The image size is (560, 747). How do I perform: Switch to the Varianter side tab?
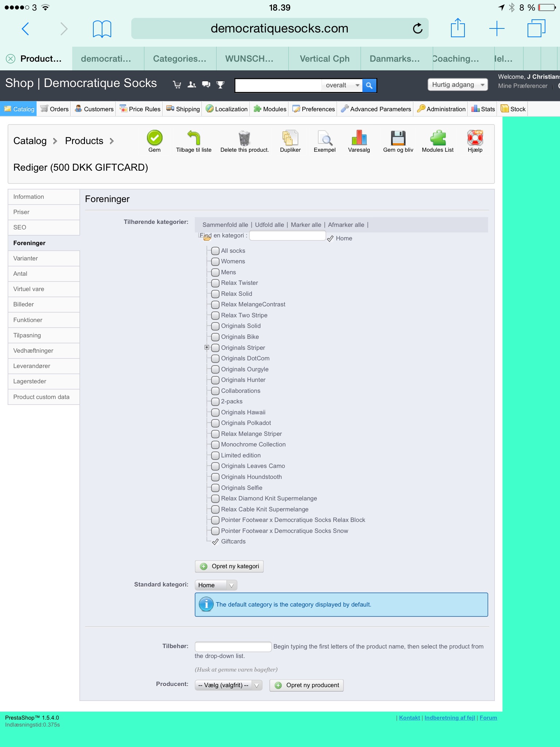pos(44,259)
